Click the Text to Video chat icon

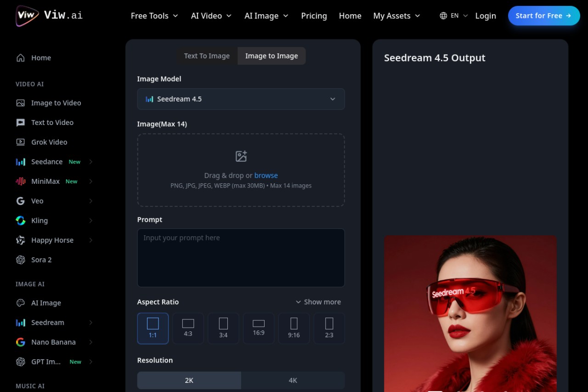20,123
